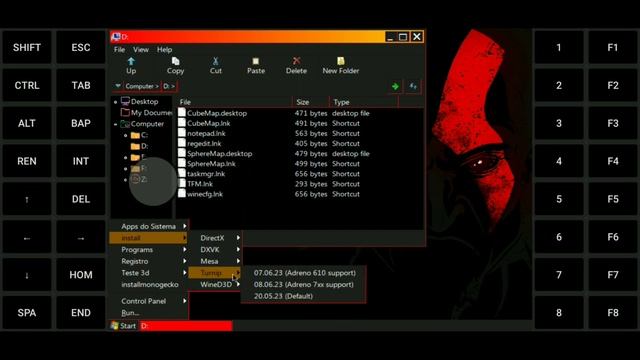Open the Control Panel menu entry
The image size is (640, 360).
pos(149,301)
